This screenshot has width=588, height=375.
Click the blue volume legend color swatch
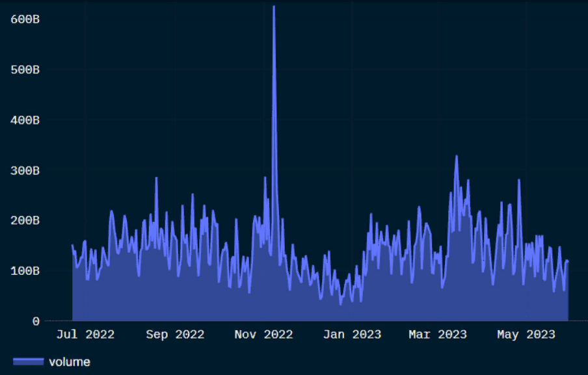point(29,361)
